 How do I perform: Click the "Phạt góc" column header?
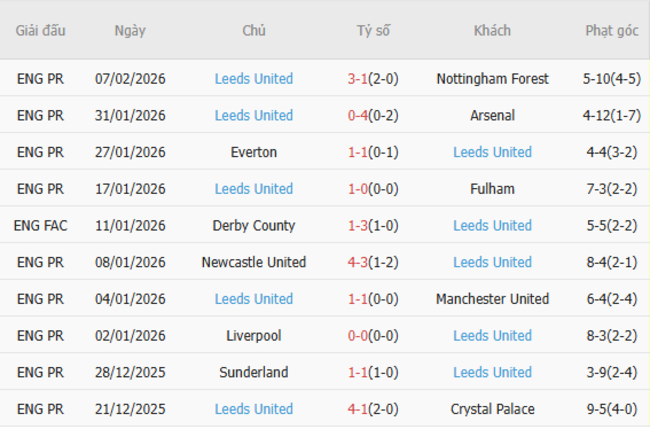click(611, 30)
